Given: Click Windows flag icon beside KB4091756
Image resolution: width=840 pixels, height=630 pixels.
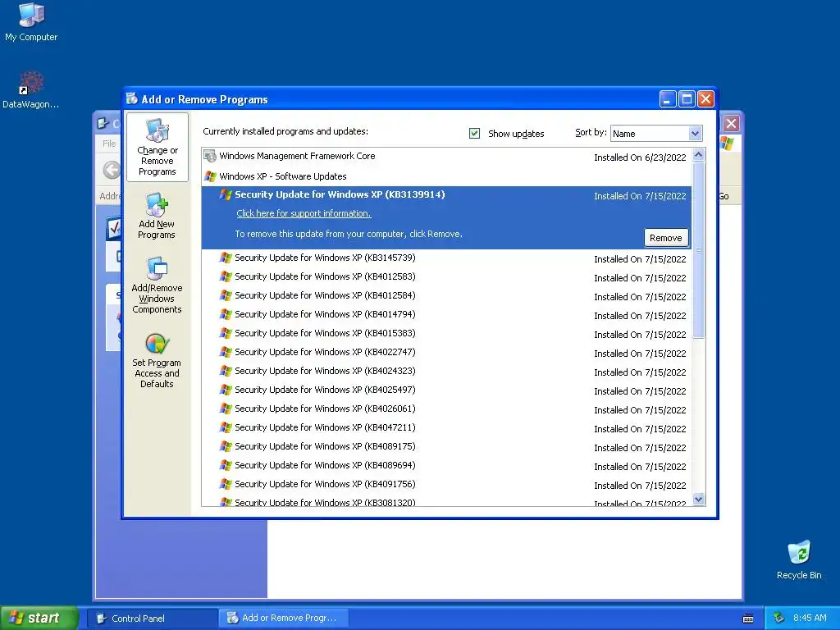Looking at the screenshot, I should 226,484.
